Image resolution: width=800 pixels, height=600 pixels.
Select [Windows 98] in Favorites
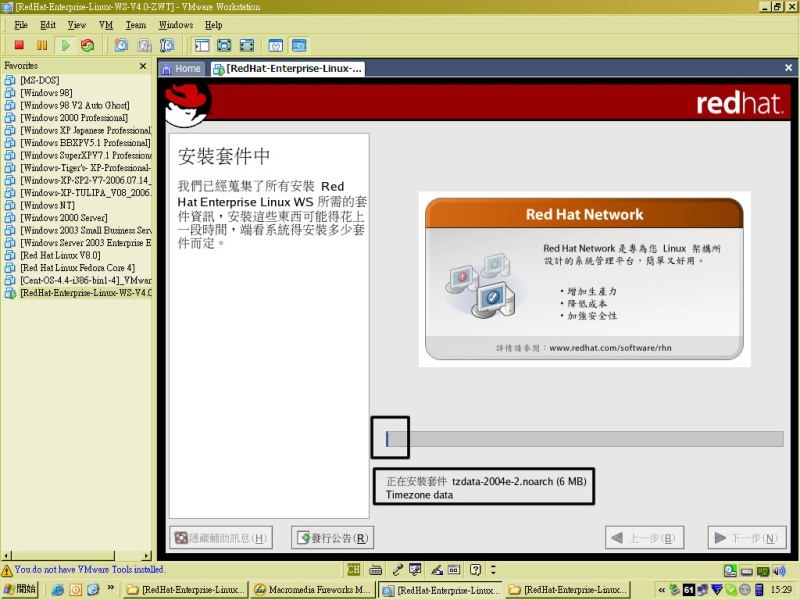[x=46, y=93]
